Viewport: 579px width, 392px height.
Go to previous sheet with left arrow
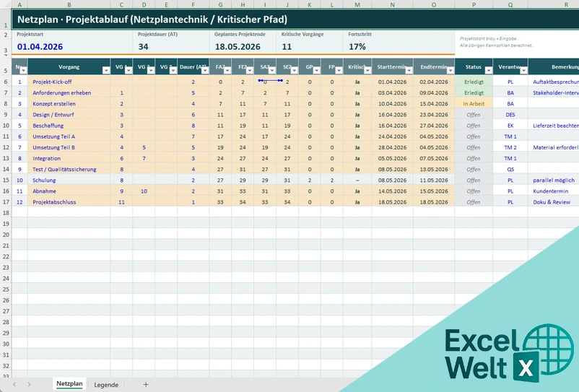click(x=14, y=385)
